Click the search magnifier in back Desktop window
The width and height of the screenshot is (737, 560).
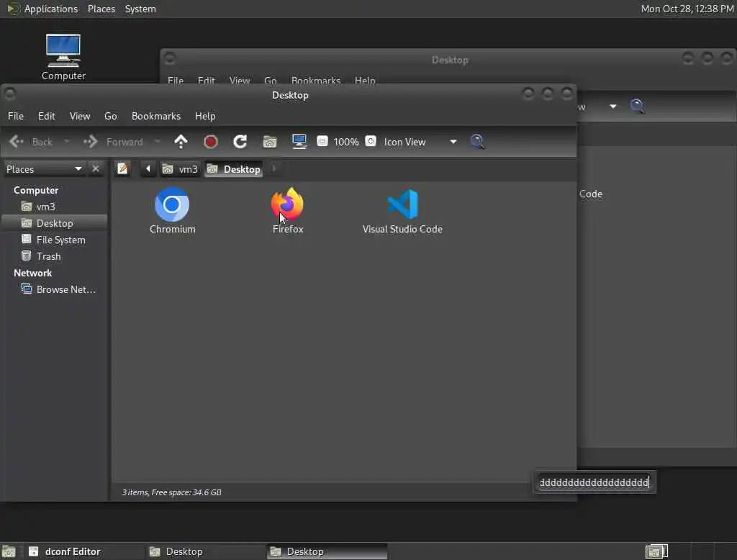tap(638, 107)
